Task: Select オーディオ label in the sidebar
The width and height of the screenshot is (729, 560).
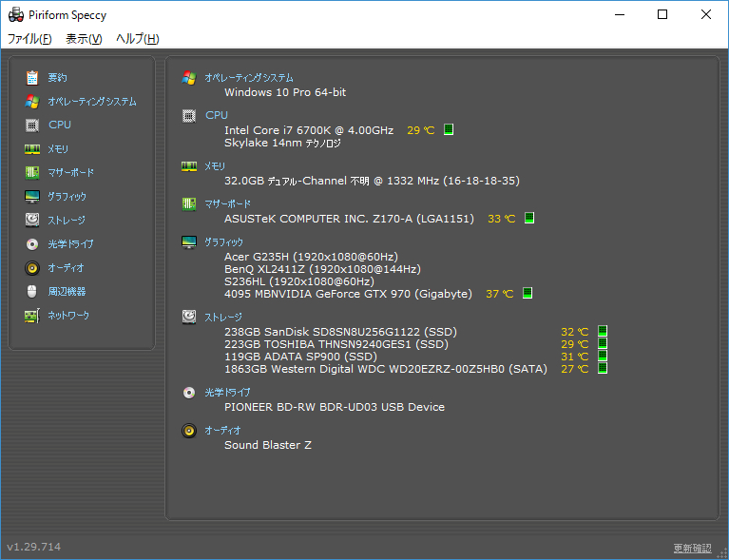Action: pyautogui.click(x=66, y=268)
